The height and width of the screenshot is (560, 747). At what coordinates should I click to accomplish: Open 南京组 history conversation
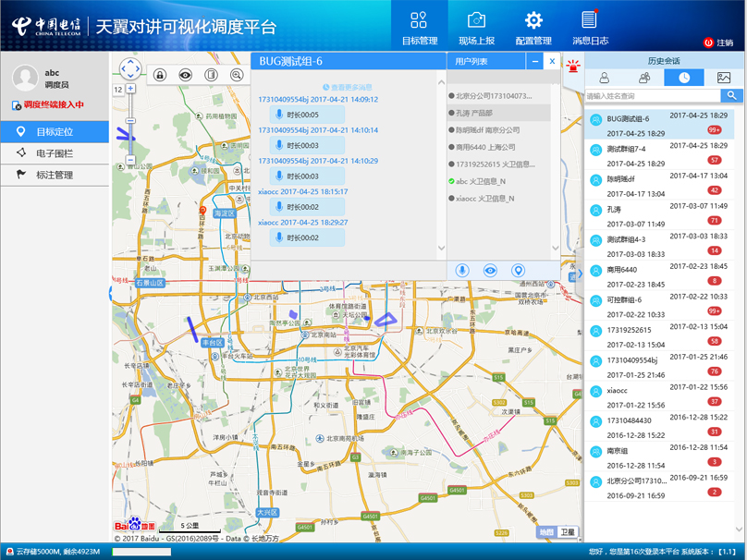pos(659,457)
